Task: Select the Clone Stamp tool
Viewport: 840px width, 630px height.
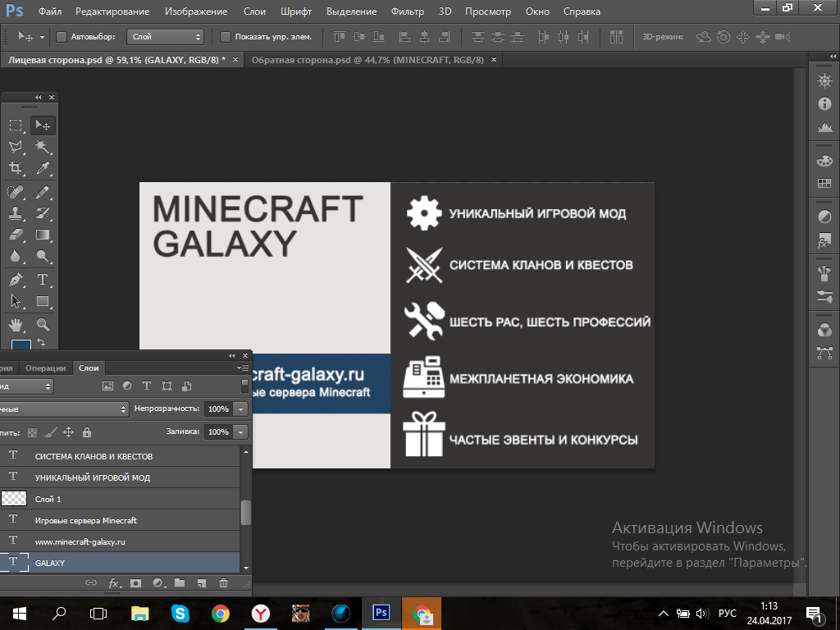Action: tap(16, 213)
